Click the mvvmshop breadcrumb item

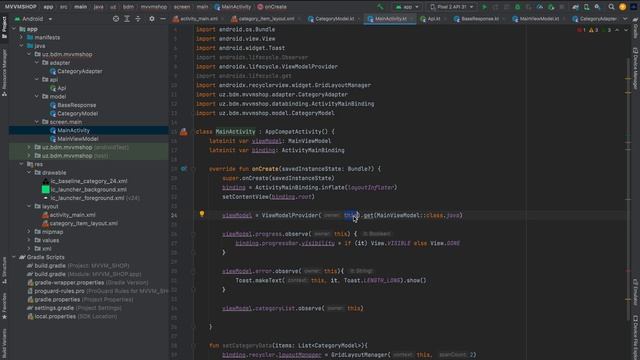[x=154, y=7]
